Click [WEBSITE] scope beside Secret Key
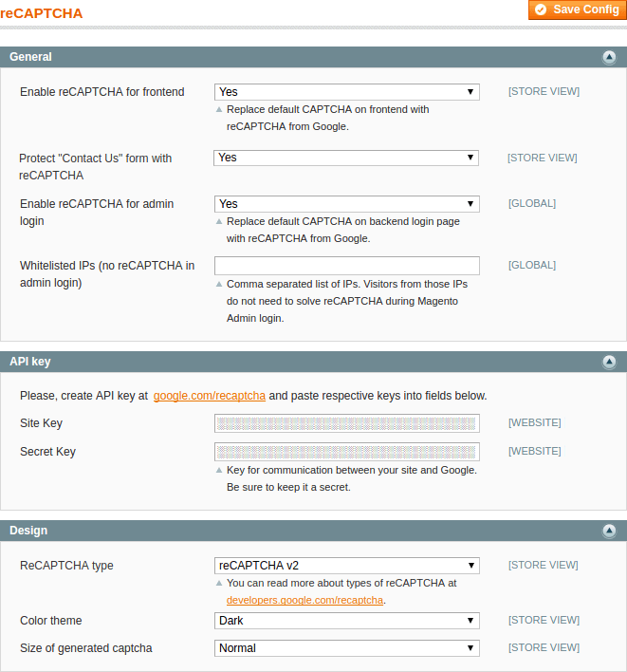This screenshot has height=672, width=627. point(534,451)
